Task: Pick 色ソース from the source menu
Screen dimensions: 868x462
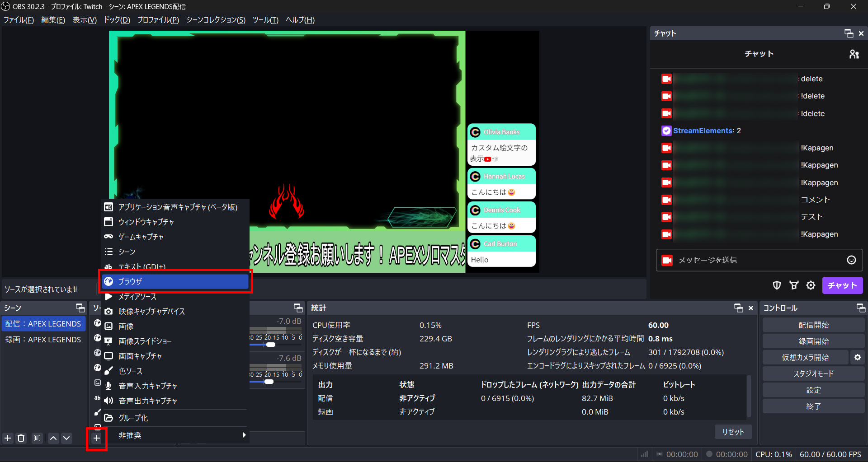Action: pyautogui.click(x=175, y=371)
